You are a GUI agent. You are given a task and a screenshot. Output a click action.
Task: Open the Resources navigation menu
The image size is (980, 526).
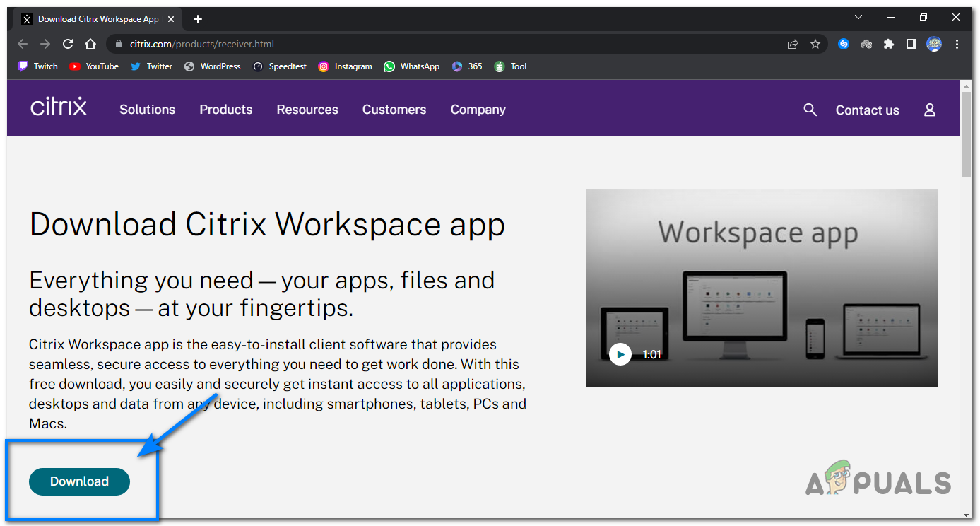click(307, 110)
